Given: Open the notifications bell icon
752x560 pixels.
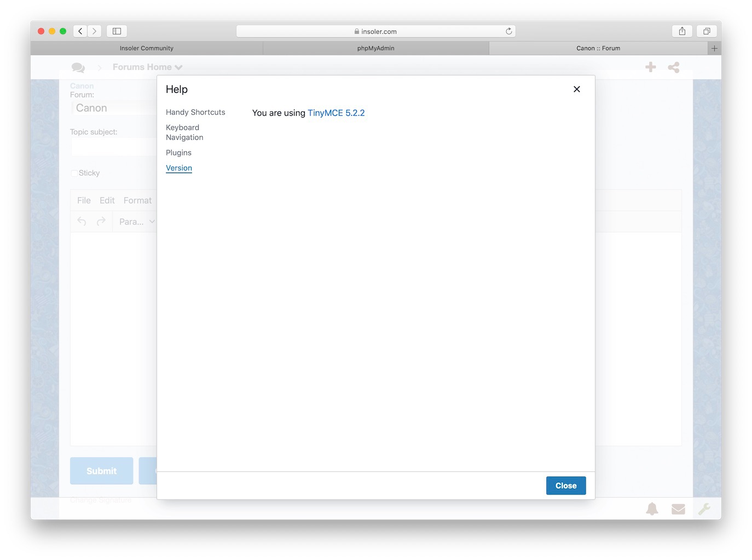Looking at the screenshot, I should 652,509.
